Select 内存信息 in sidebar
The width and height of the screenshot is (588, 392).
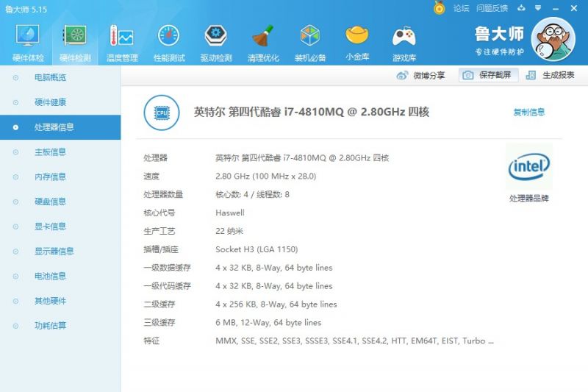pos(60,177)
